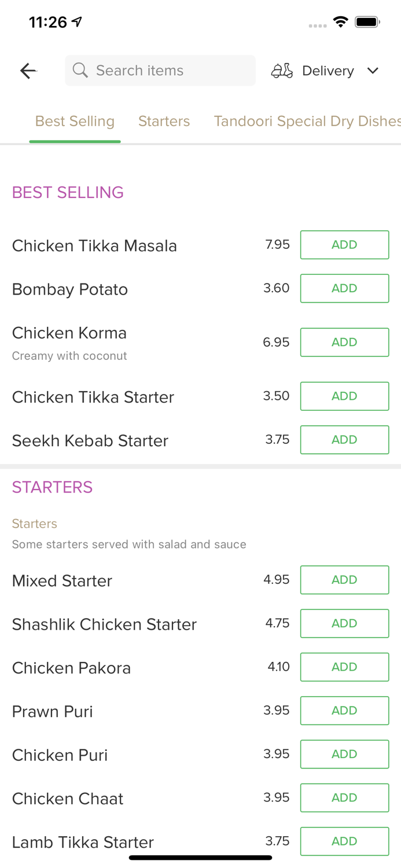Add Chicken Tikka Masala to the order
Viewport: 401px width, 868px height.
click(x=344, y=244)
